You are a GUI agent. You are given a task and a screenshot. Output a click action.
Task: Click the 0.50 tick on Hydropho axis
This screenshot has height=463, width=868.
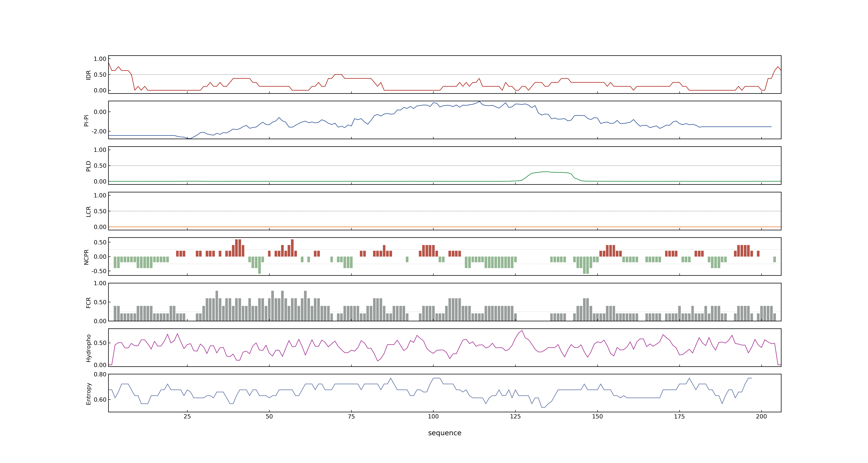tap(100, 343)
